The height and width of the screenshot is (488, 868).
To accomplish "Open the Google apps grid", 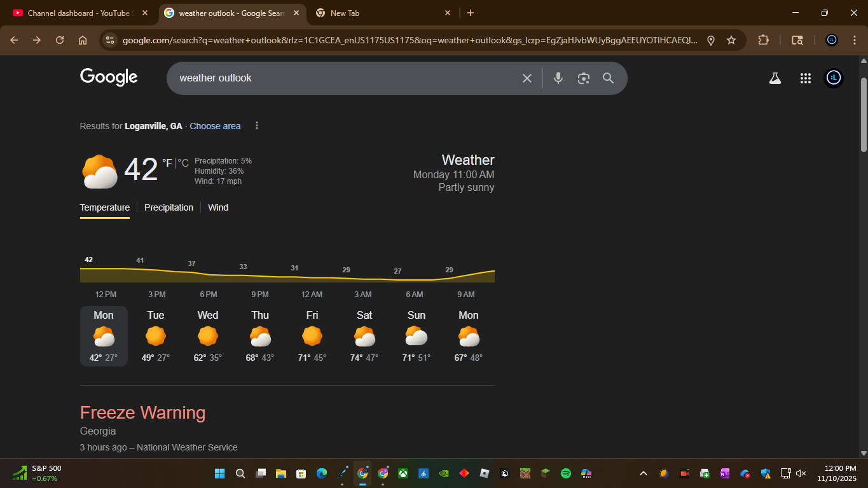I will [805, 78].
